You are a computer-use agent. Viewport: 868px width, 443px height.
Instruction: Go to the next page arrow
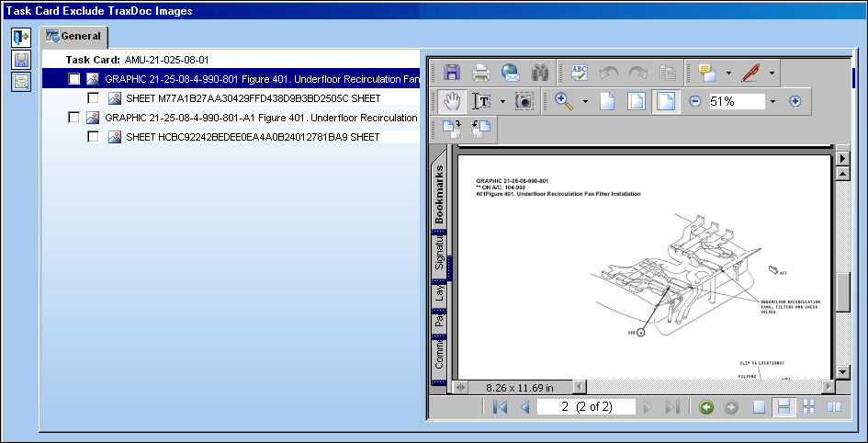pyautogui.click(x=648, y=407)
